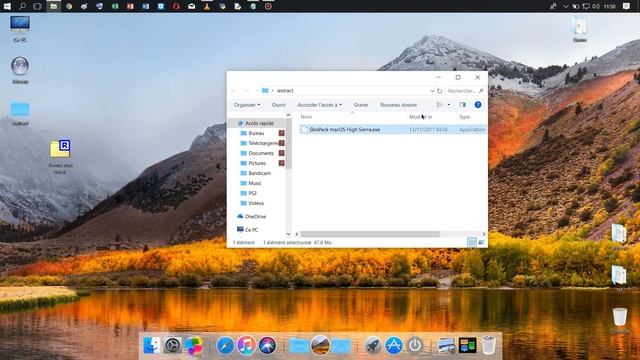The height and width of the screenshot is (360, 640).
Task: Select SkinPack macOS High Sierra.exe file
Action: [393, 129]
